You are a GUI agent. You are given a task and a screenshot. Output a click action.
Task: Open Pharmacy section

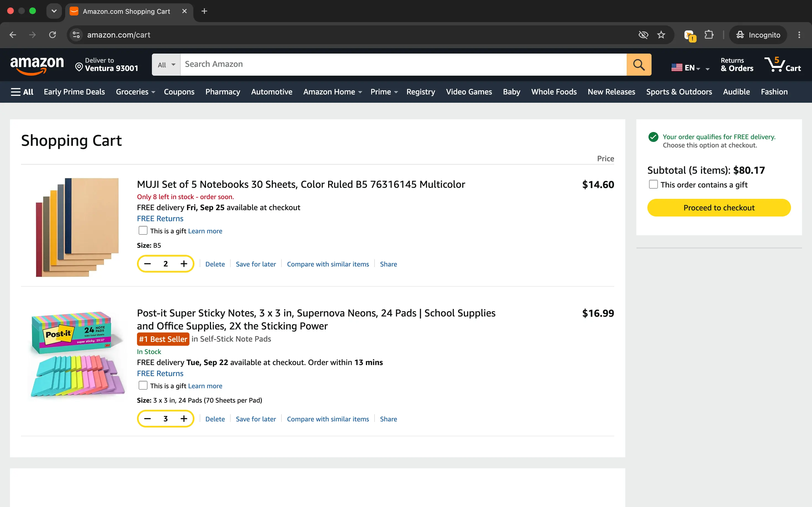click(x=223, y=92)
